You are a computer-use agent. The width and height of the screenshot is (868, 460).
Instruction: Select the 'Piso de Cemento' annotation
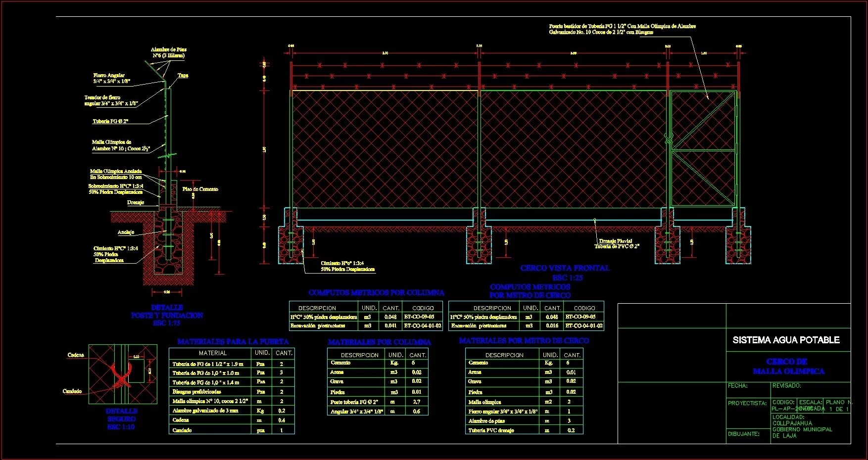(x=200, y=189)
